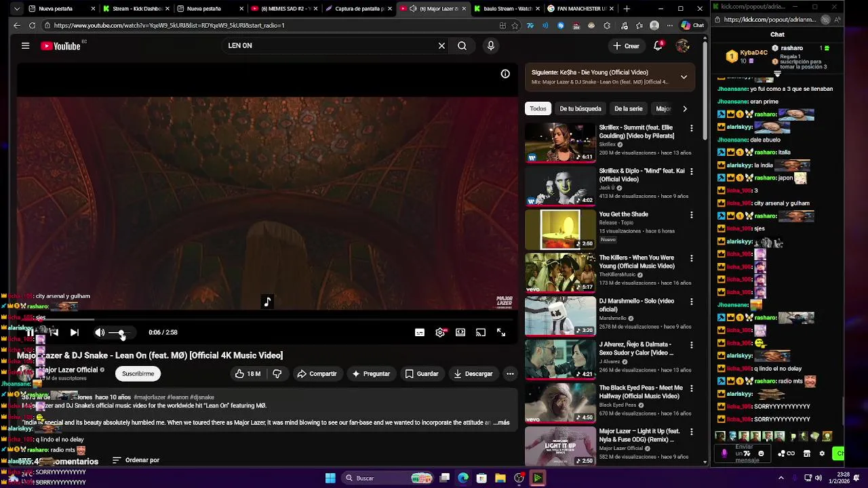The height and width of the screenshot is (488, 868).
Task: Click the Preguntar button
Action: click(x=371, y=373)
